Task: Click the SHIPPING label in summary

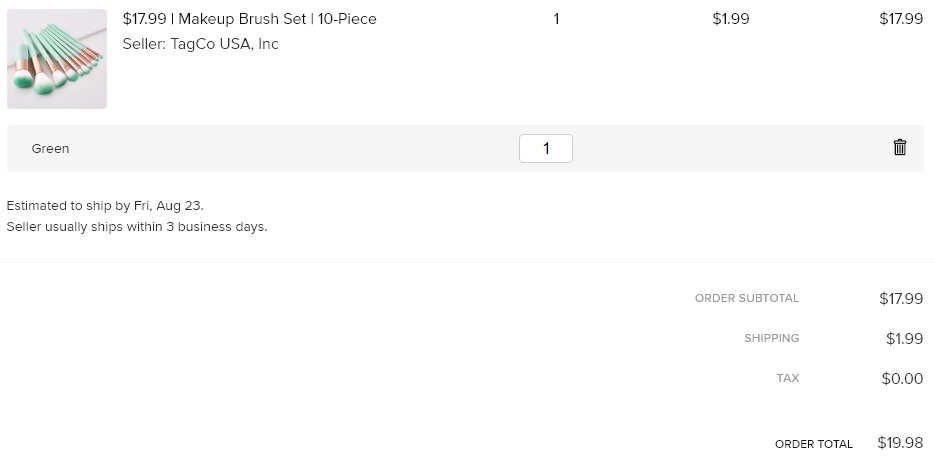Action: pos(771,338)
